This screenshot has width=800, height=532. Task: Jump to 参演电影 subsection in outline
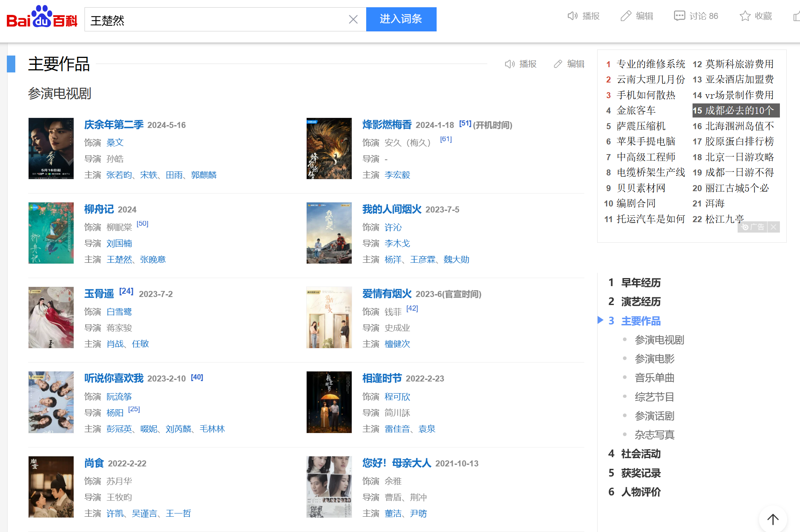(x=655, y=359)
